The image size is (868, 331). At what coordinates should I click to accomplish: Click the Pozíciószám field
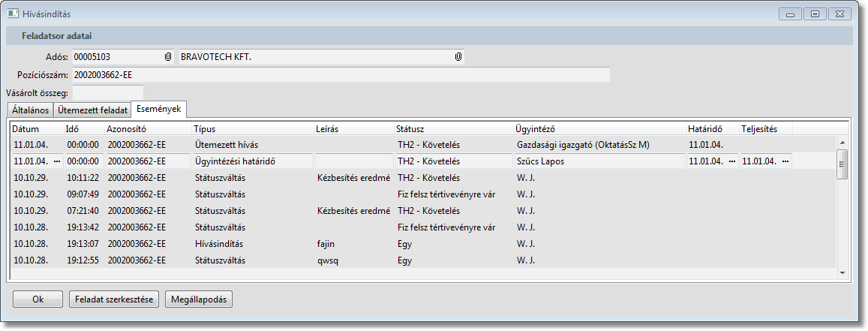click(x=341, y=75)
